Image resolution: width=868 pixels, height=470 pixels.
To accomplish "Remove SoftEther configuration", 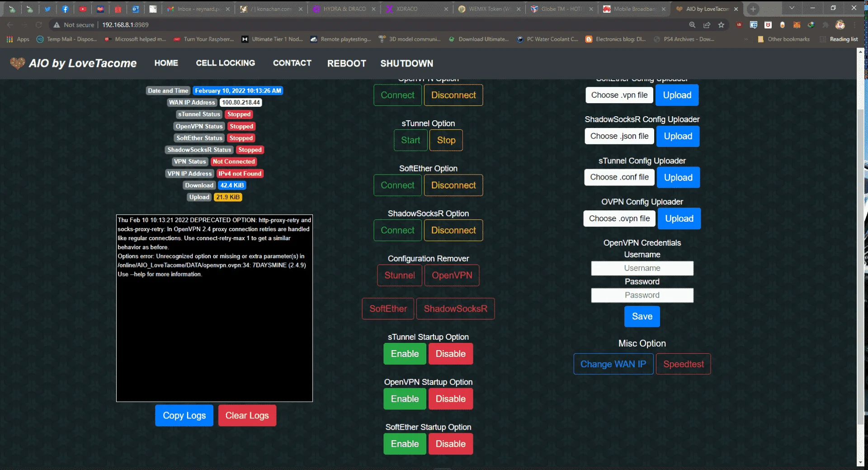I will (x=388, y=309).
